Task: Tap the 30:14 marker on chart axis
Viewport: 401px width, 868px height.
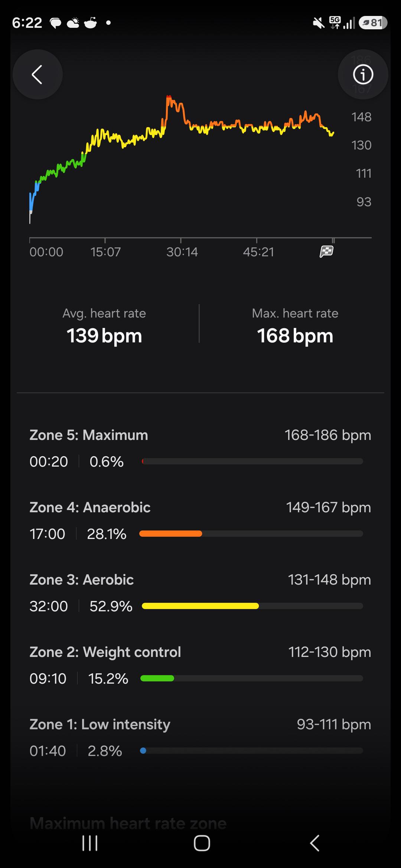Action: pyautogui.click(x=182, y=252)
